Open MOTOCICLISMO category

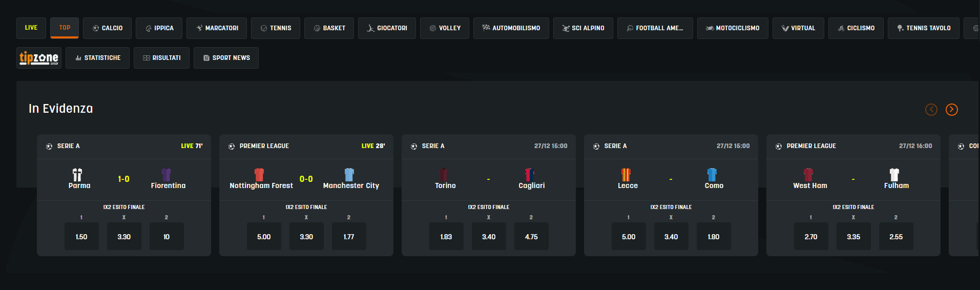pyautogui.click(x=733, y=28)
